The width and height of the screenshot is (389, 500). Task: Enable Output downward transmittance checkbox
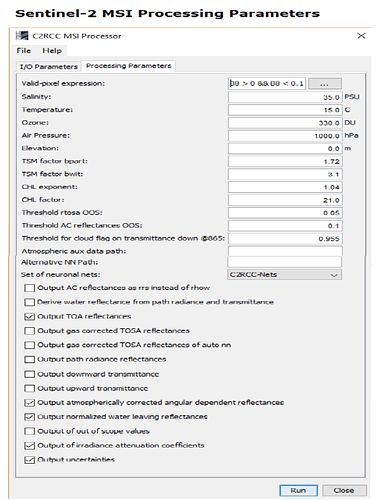29,374
